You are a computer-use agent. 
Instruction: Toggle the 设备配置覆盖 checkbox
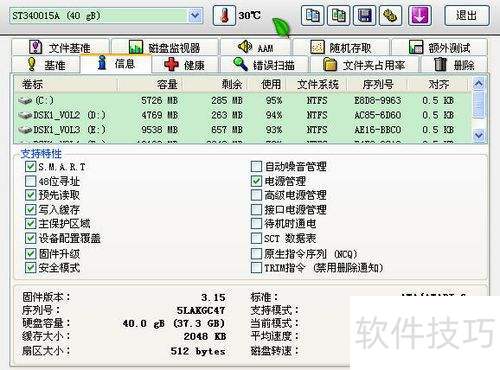30,238
